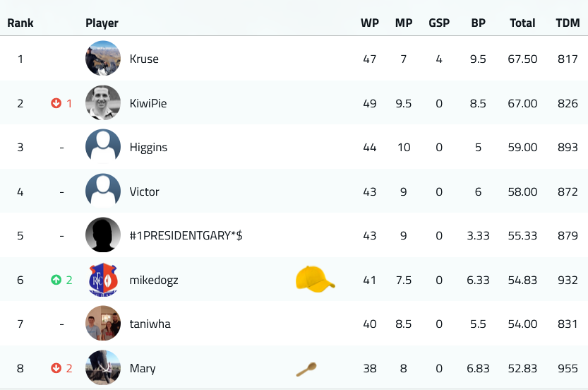
Task: Click the black silhouette avatar of #1PRESIDENTGARY*$
Action: tap(103, 235)
